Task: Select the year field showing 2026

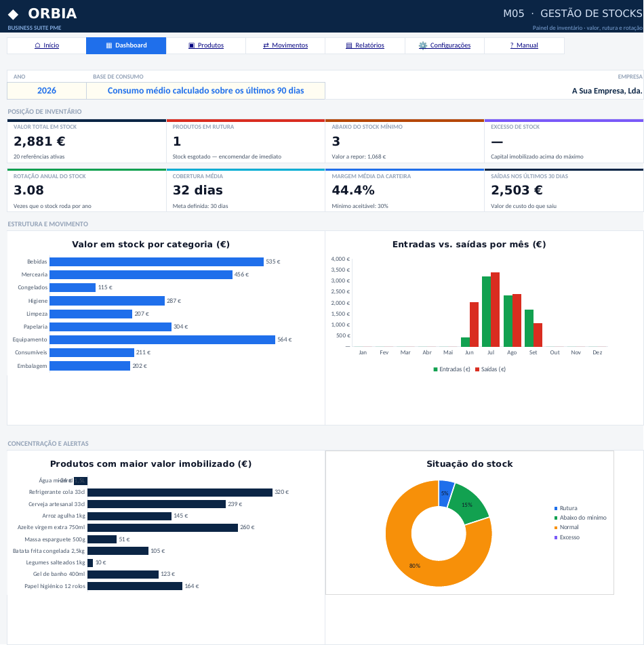Action: click(47, 91)
